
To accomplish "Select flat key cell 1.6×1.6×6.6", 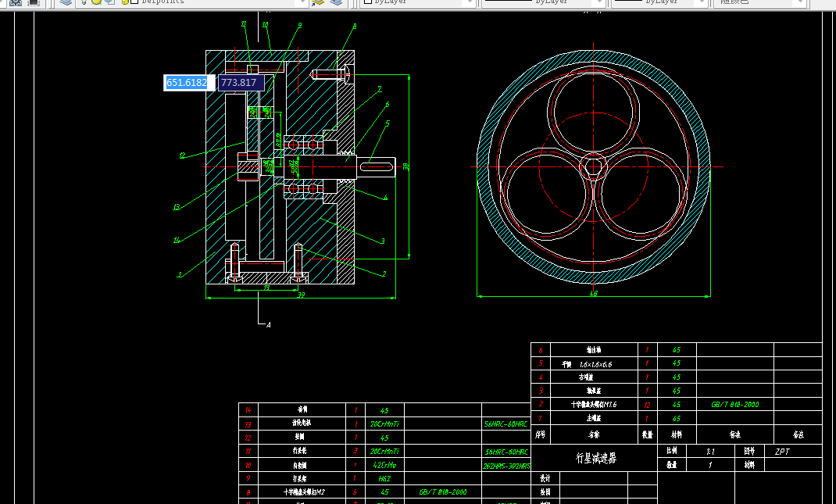I will point(595,364).
